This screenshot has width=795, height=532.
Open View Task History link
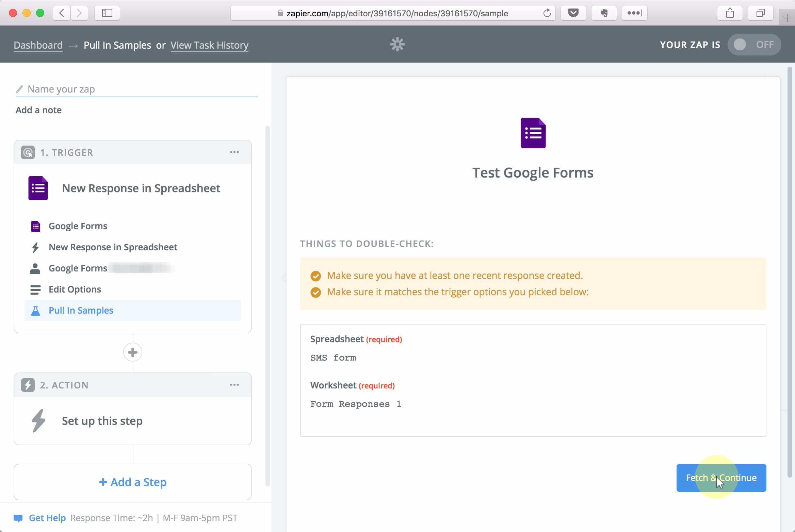(209, 45)
